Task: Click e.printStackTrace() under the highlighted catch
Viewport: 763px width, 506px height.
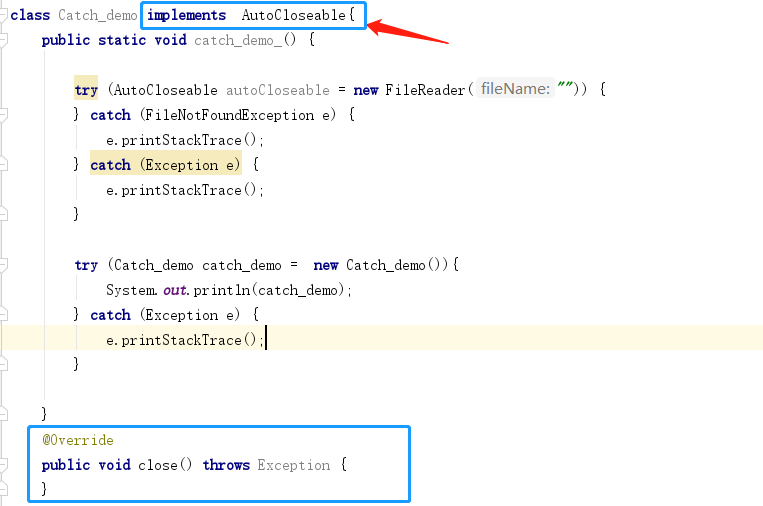Action: point(185,190)
